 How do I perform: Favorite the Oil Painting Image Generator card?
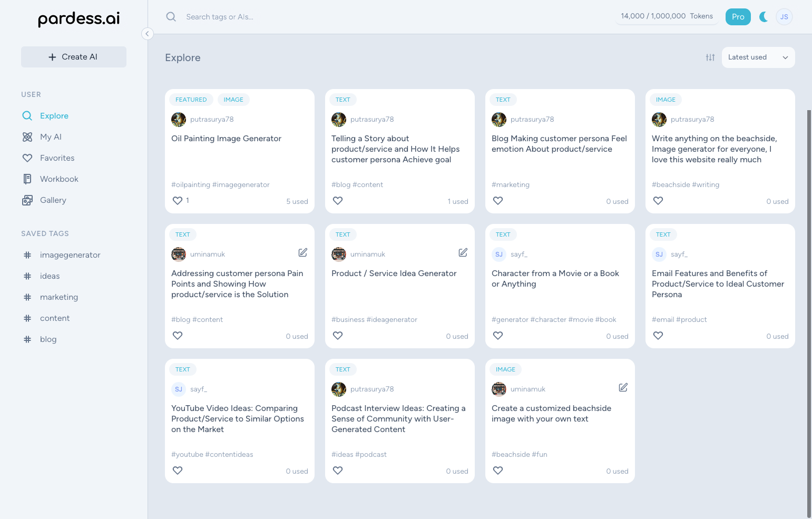point(178,201)
